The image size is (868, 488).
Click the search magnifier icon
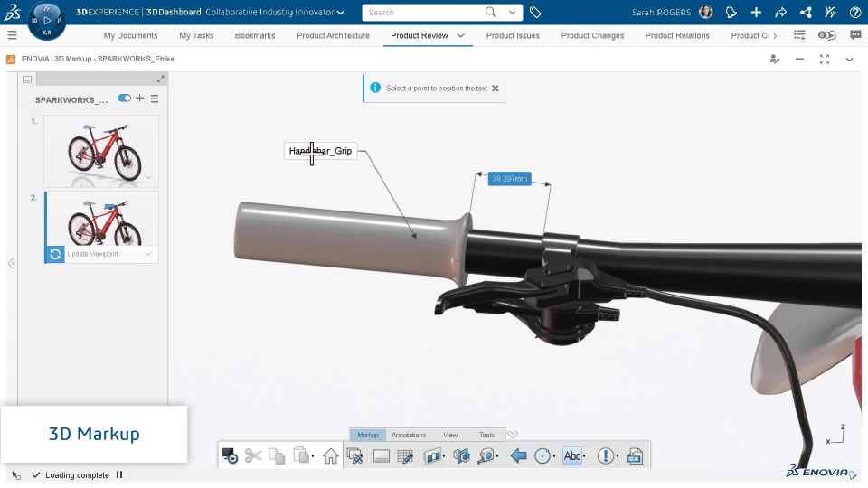[x=490, y=12]
